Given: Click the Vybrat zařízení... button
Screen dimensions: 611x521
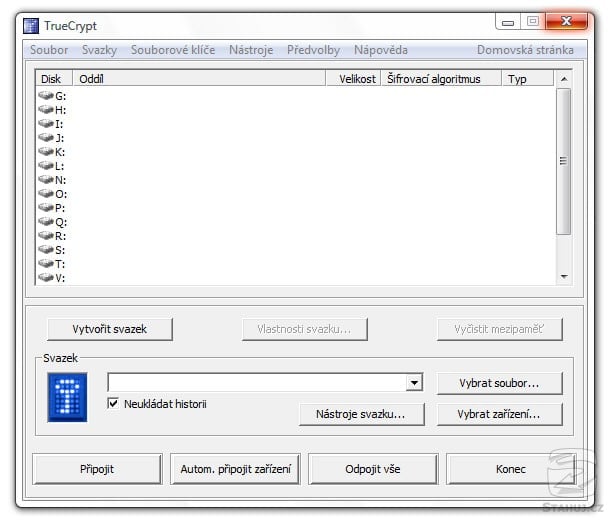Looking at the screenshot, I should click(500, 414).
